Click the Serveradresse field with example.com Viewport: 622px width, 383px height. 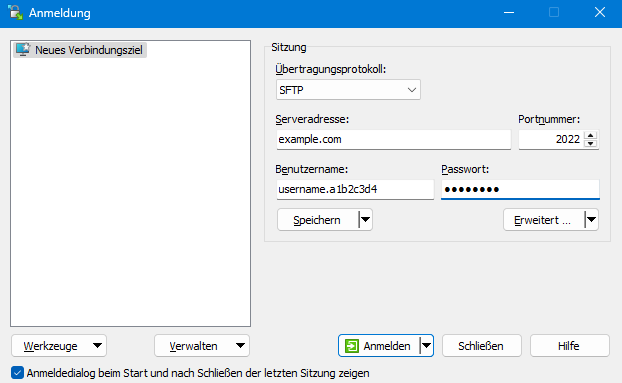(394, 140)
